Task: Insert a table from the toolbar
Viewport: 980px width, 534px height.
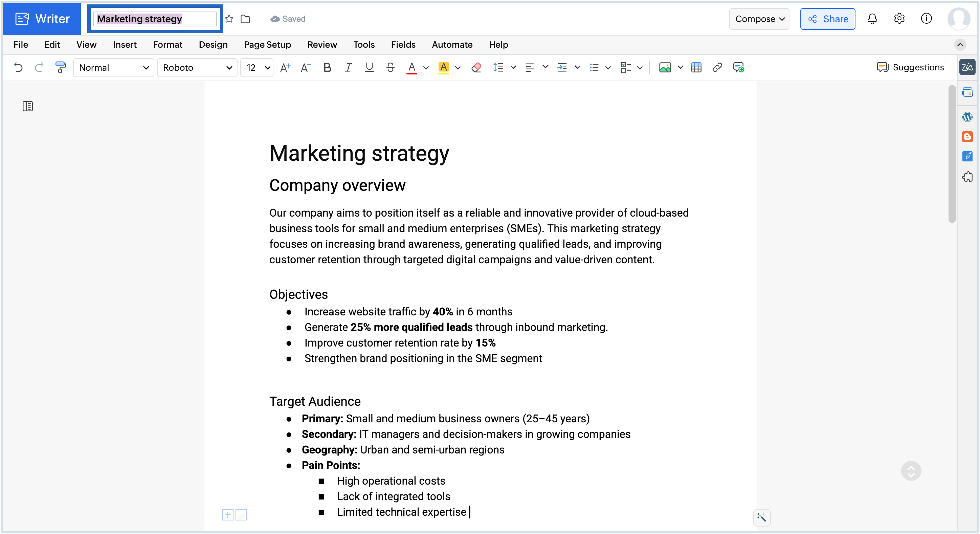Action: tap(696, 67)
